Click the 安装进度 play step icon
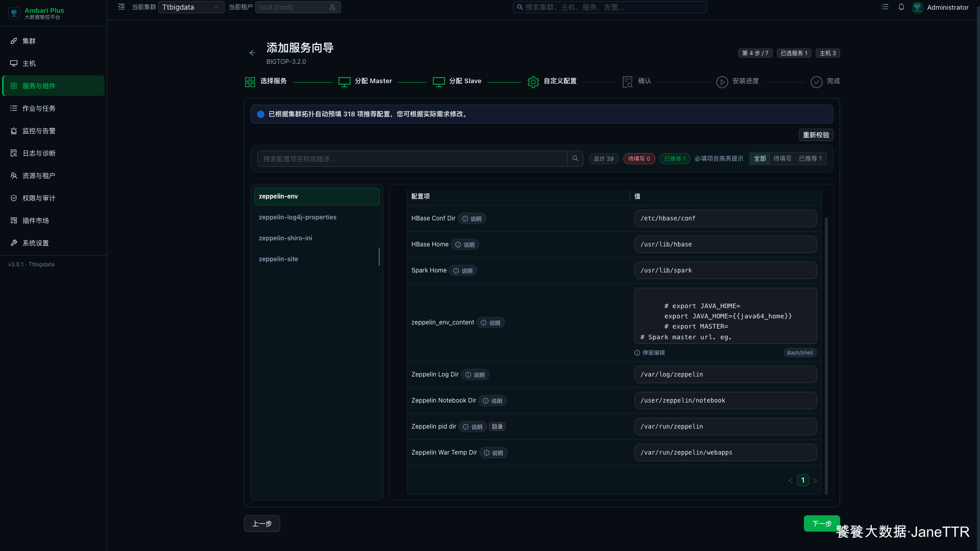This screenshot has width=980, height=551. (x=722, y=82)
